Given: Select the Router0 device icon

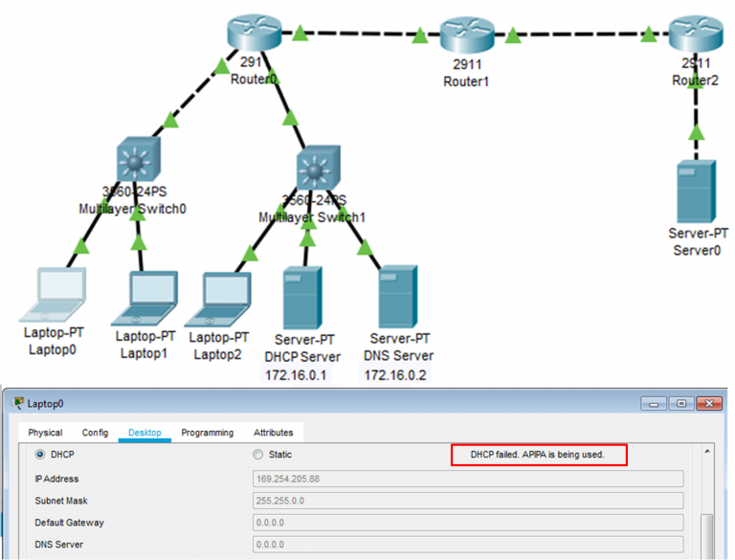Looking at the screenshot, I should pyautogui.click(x=255, y=32).
